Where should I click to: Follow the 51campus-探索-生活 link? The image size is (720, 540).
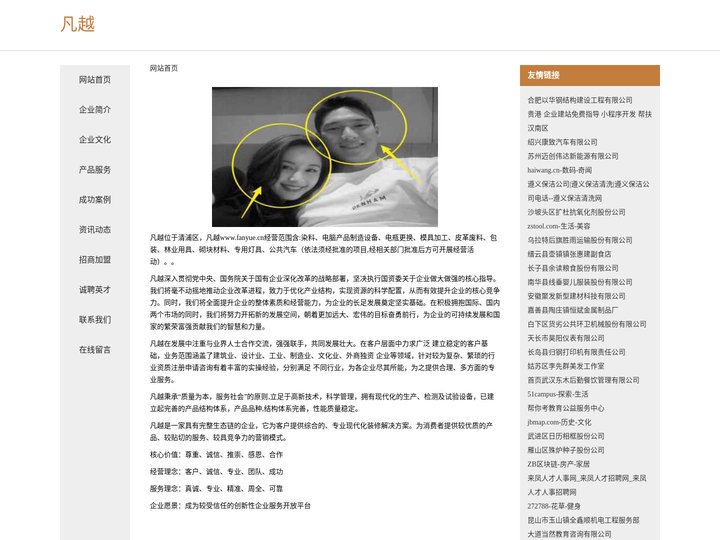[x=557, y=394]
